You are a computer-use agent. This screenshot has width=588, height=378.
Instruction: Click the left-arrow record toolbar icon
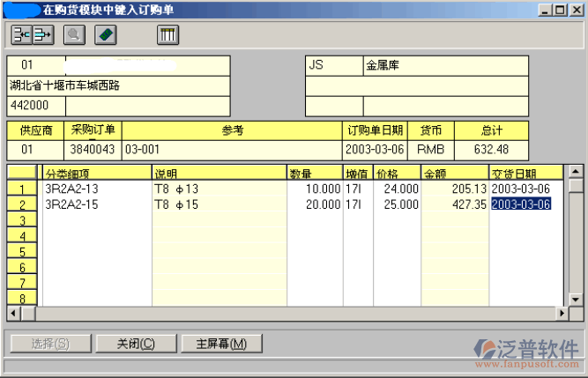pyautogui.click(x=22, y=35)
